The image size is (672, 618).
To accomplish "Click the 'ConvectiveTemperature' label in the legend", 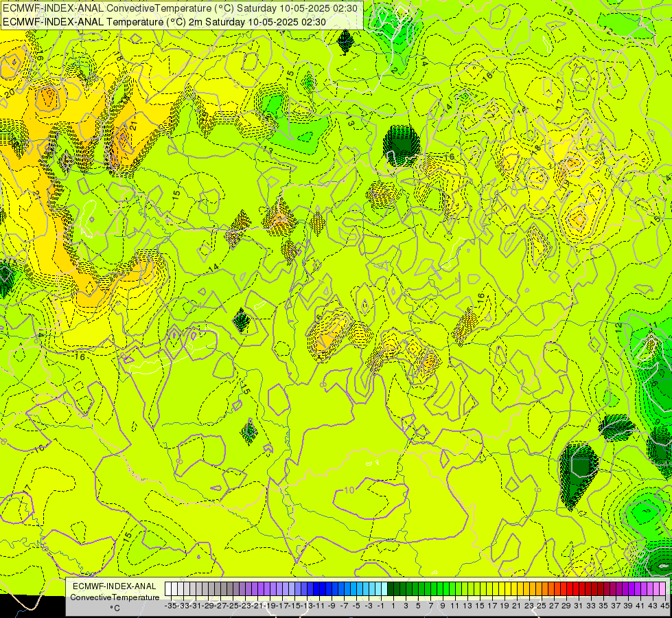I will (115, 597).
